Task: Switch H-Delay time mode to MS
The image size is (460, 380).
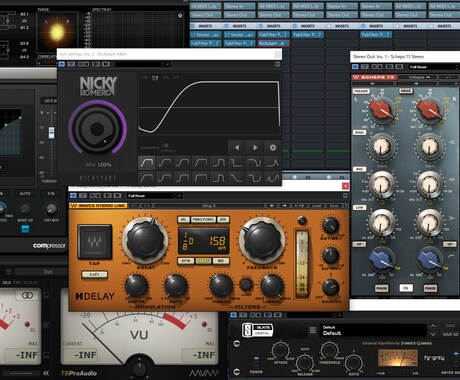Action: coord(221,261)
